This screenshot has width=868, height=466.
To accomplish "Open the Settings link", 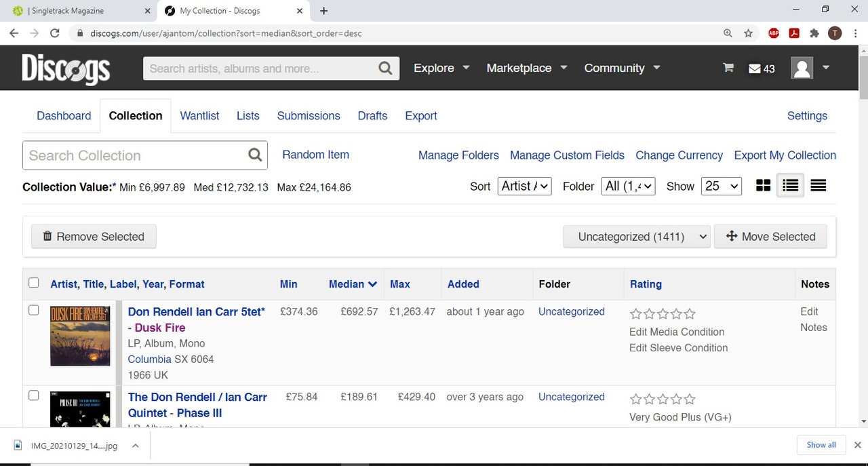I will [x=807, y=116].
